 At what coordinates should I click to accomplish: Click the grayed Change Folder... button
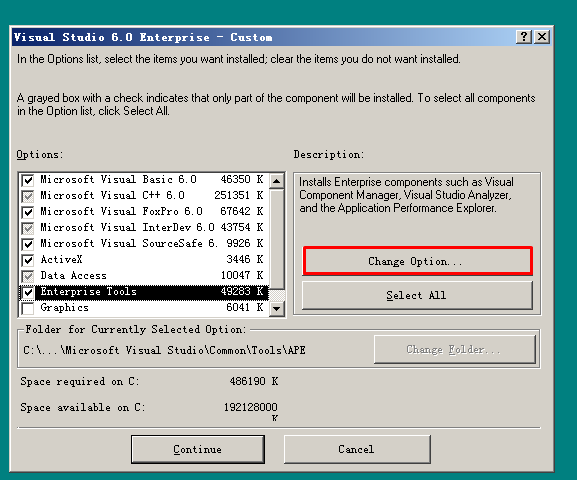point(455,349)
